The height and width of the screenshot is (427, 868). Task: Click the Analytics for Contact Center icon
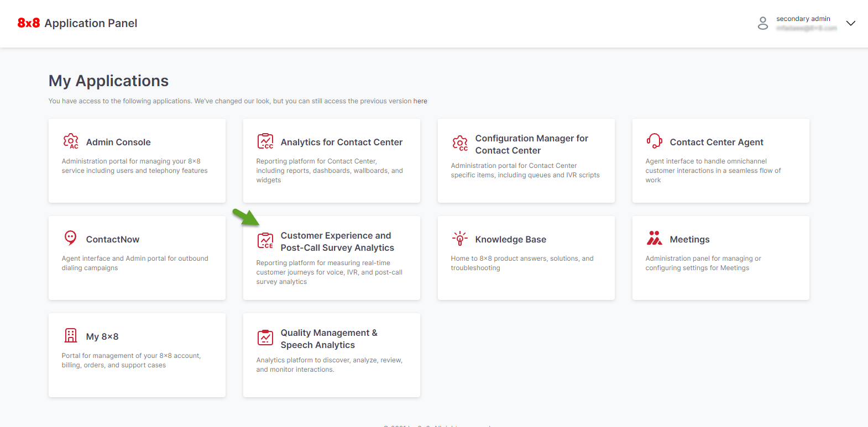[265, 141]
